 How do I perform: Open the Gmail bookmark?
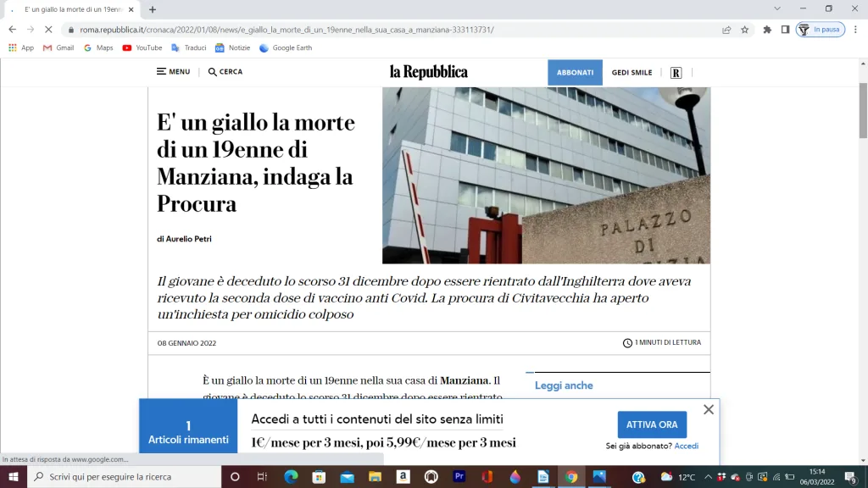[58, 47]
